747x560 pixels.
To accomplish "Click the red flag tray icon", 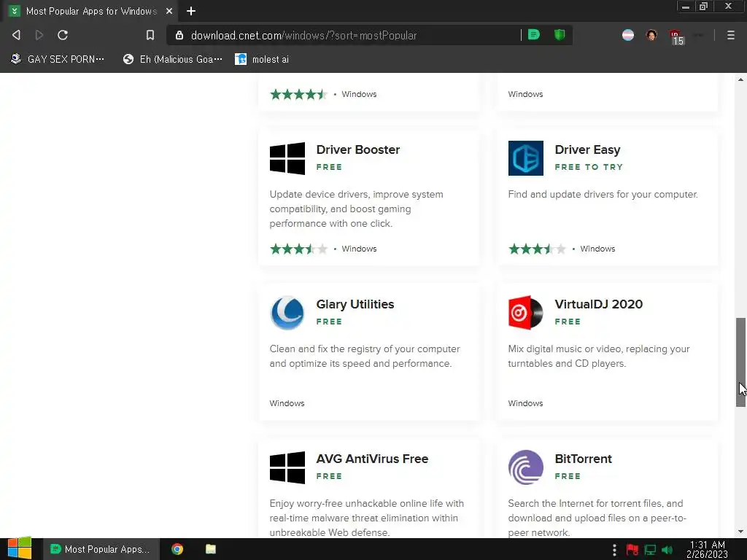I will [x=632, y=550].
